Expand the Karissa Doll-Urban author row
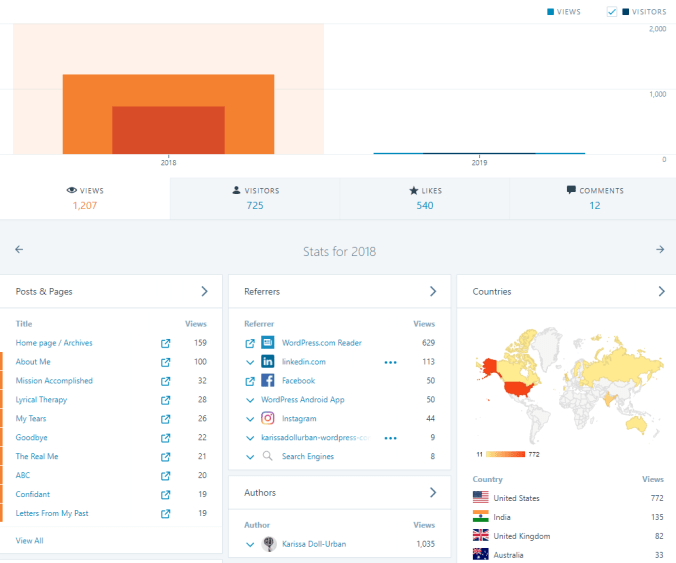Screen dimensions: 676x563 tap(250, 544)
